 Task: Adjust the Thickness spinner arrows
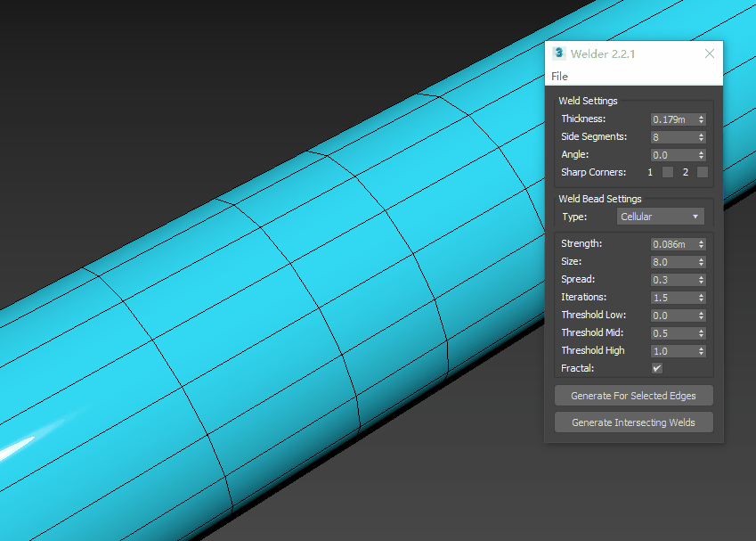click(x=702, y=119)
